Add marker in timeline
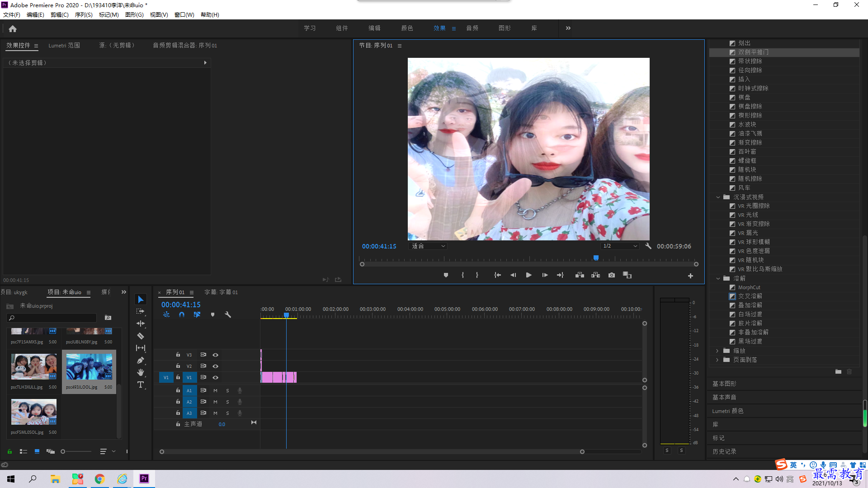This screenshot has height=488, width=868. pos(212,314)
